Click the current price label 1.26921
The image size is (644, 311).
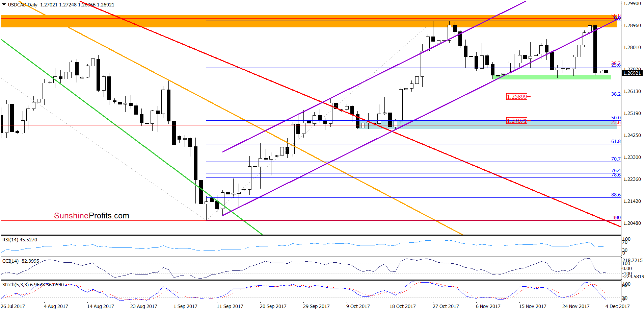pyautogui.click(x=632, y=73)
